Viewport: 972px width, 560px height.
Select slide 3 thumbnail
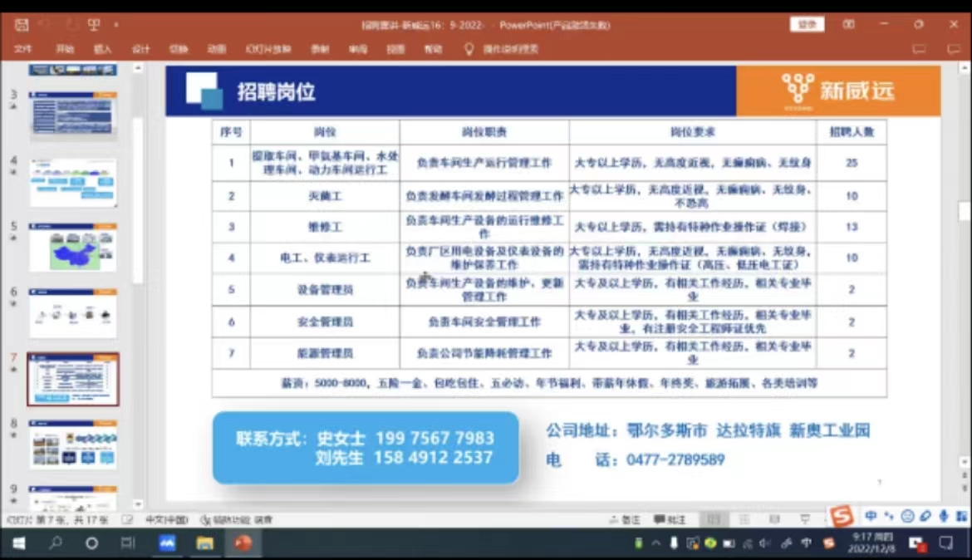(x=72, y=115)
